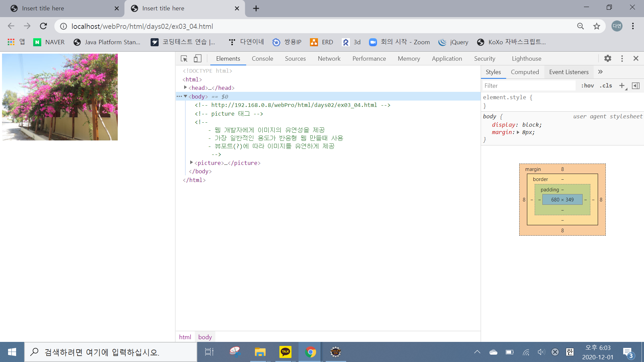Image resolution: width=644 pixels, height=362 pixels.
Task: Click the html breadcrumb item
Action: [185, 337]
